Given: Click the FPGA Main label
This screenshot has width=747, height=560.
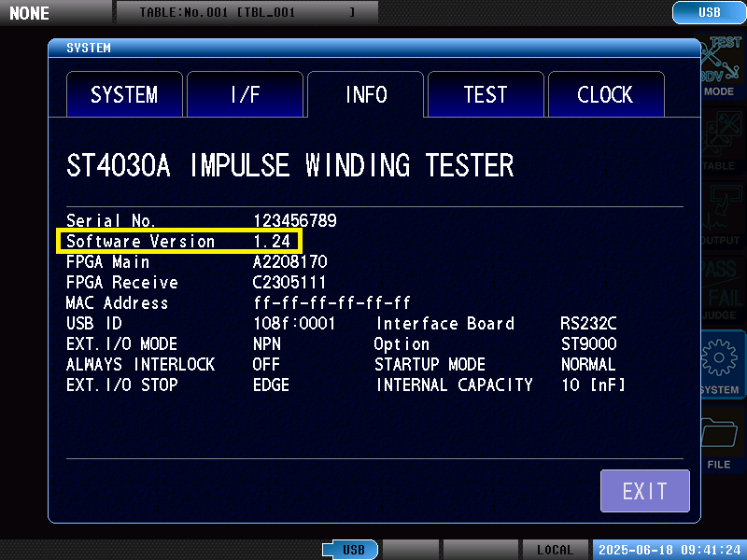Looking at the screenshot, I should pyautogui.click(x=107, y=261).
